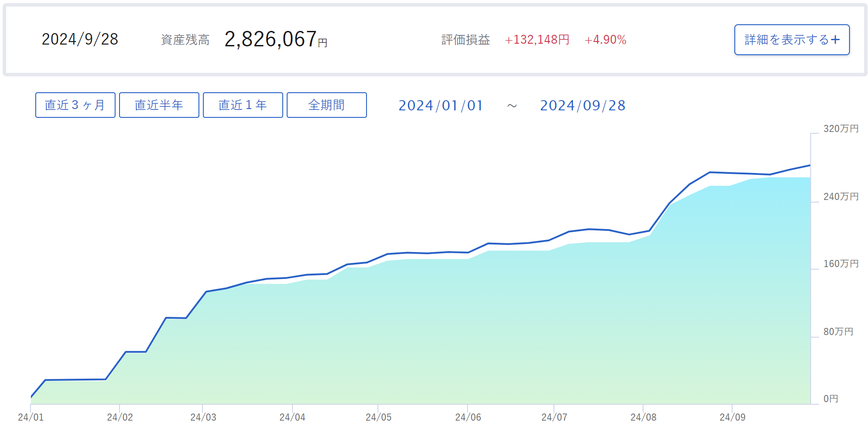868x429 pixels.
Task: Click the 24/04 axis tick label
Action: tap(292, 417)
